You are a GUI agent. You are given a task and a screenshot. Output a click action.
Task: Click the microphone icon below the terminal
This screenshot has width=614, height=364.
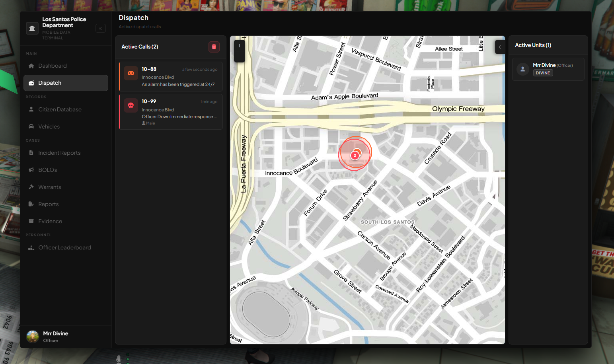[x=119, y=359]
